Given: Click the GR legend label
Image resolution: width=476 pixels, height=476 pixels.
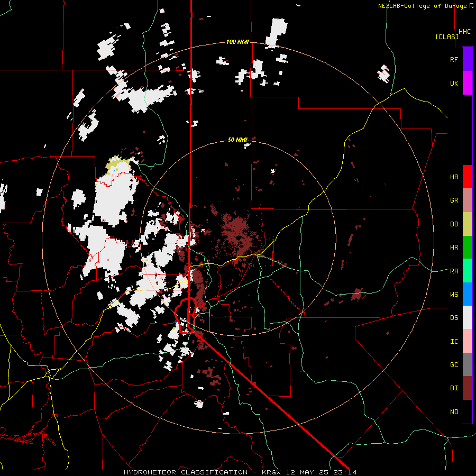Looking at the screenshot, I should 454,200.
